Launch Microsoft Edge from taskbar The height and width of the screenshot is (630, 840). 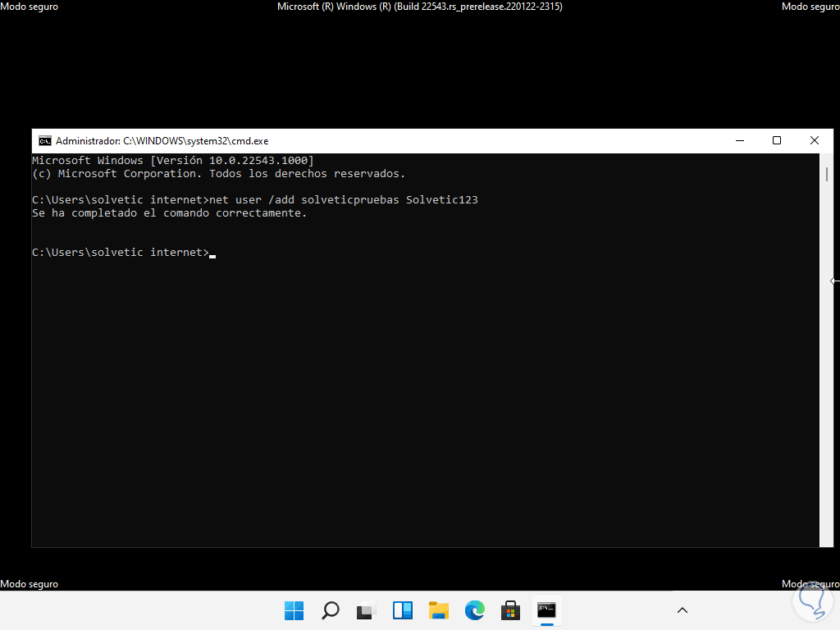pyautogui.click(x=475, y=610)
